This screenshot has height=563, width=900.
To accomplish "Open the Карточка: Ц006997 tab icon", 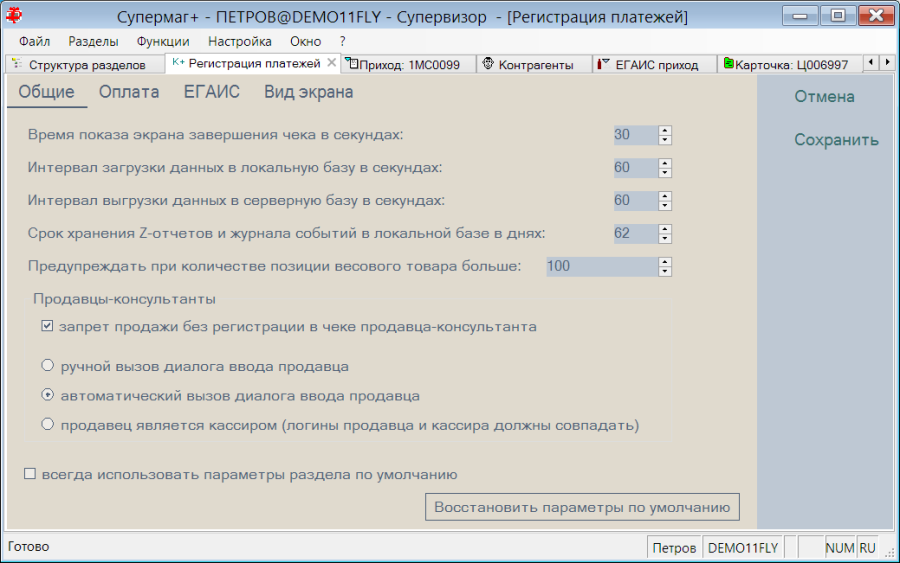I will pos(728,63).
